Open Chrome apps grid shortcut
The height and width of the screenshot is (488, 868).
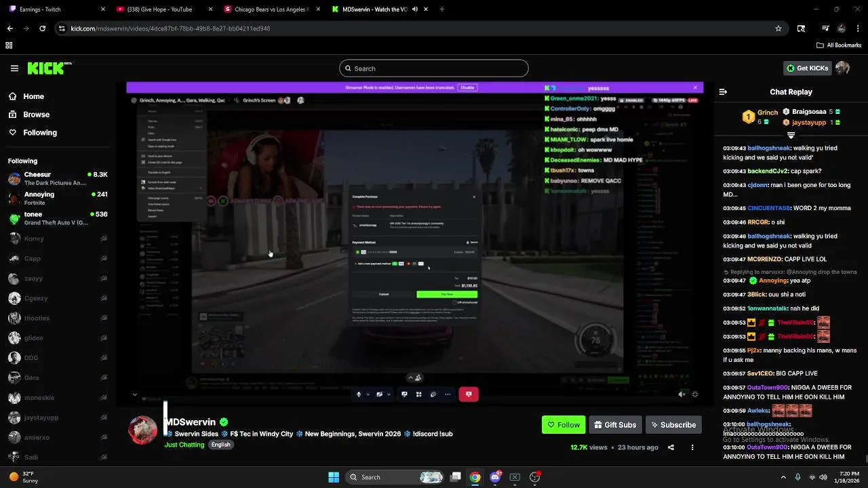pos(9,45)
